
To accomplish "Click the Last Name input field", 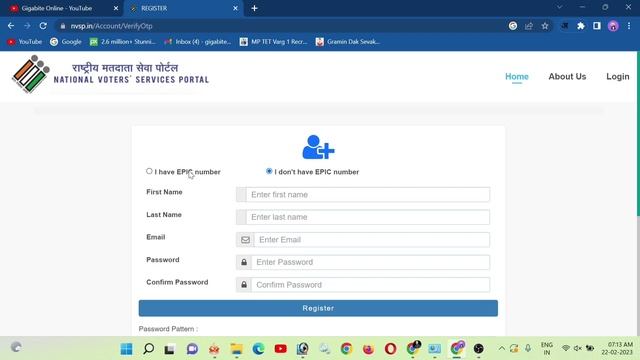I will tap(367, 217).
